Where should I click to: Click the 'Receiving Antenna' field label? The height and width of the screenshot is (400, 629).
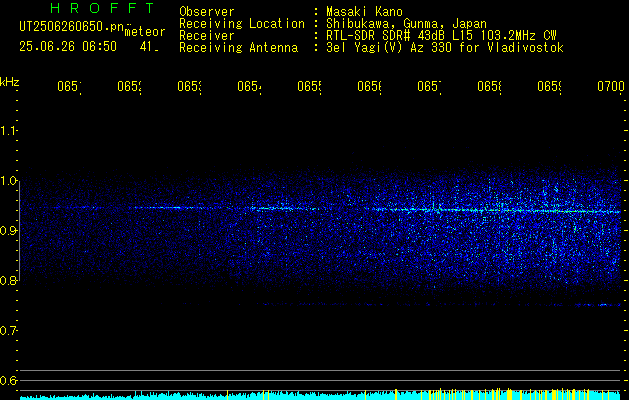[x=239, y=48]
